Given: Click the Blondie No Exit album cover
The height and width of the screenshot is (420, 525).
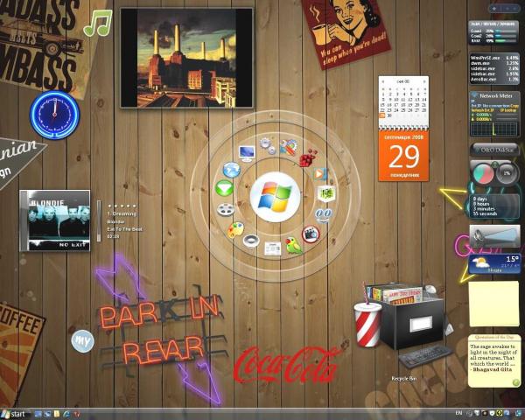Looking at the screenshot, I should click(55, 220).
